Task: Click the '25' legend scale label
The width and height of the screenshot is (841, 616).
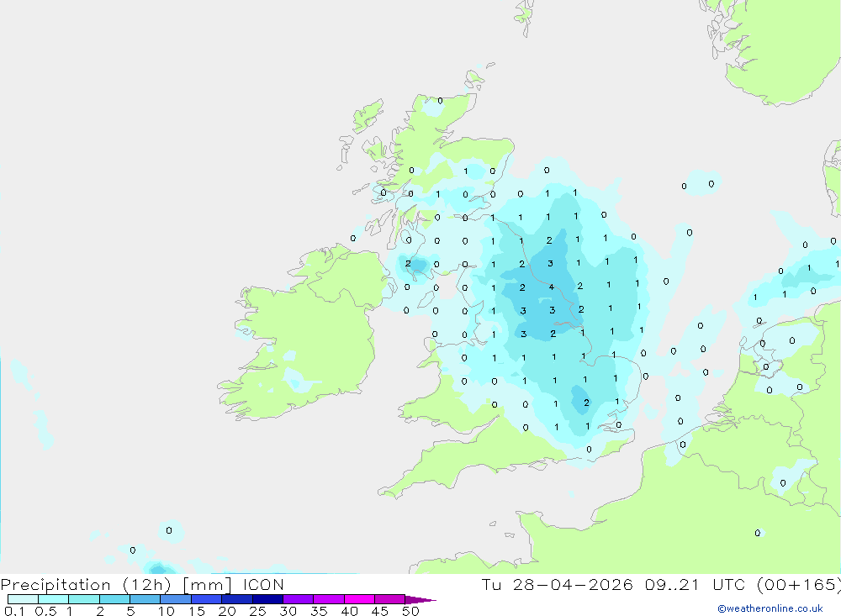Action: point(258,611)
